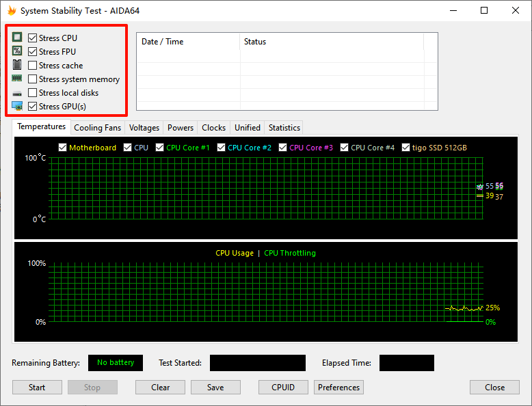Image resolution: width=532 pixels, height=406 pixels.
Task: Click the Date / Time column header
Action: click(x=188, y=42)
